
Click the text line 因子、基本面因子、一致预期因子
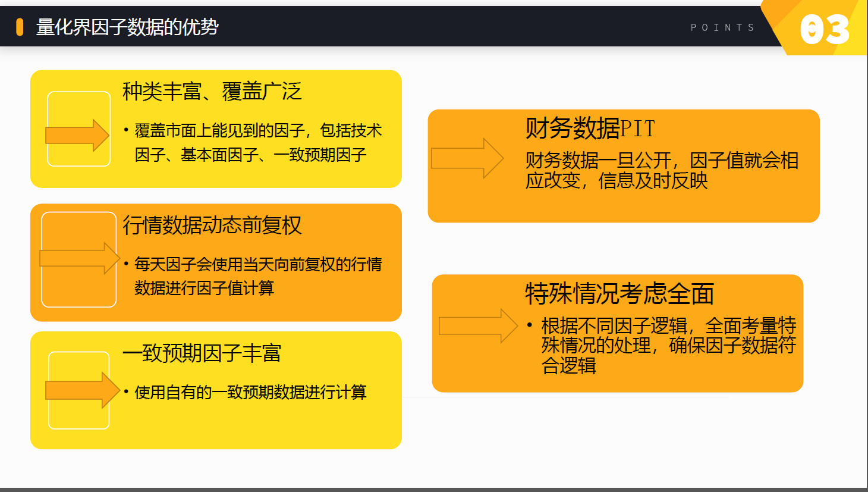click(x=250, y=155)
